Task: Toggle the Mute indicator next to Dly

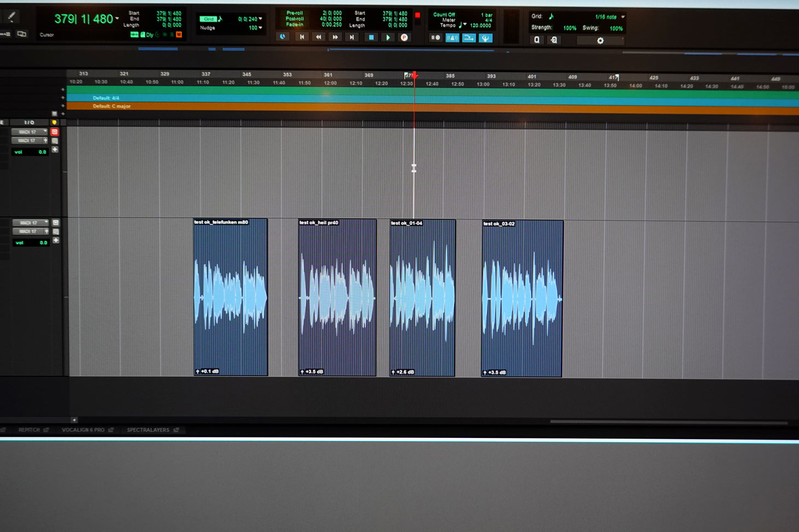Action: pyautogui.click(x=178, y=34)
